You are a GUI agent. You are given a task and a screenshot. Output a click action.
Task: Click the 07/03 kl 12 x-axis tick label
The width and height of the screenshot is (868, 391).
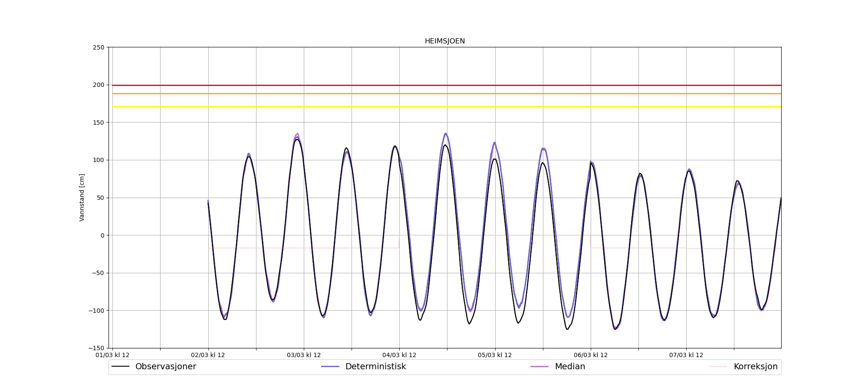click(x=686, y=355)
